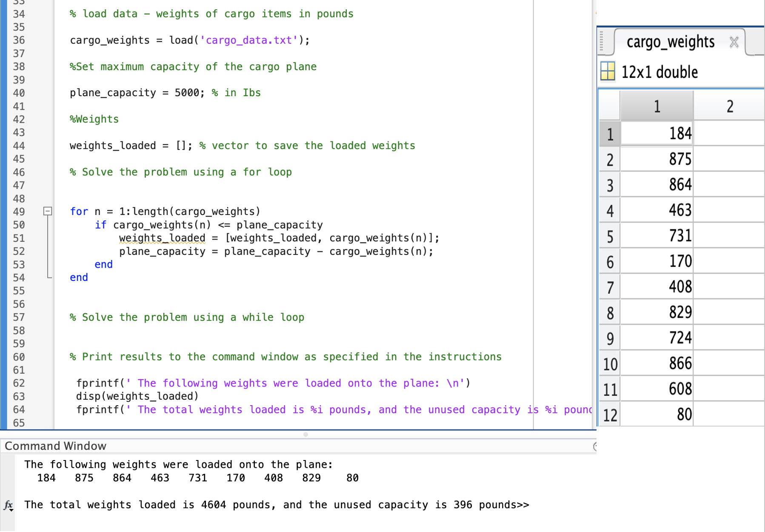Image resolution: width=765 pixels, height=532 pixels.
Task: Select row header 1 in variable editor
Action: (x=610, y=134)
